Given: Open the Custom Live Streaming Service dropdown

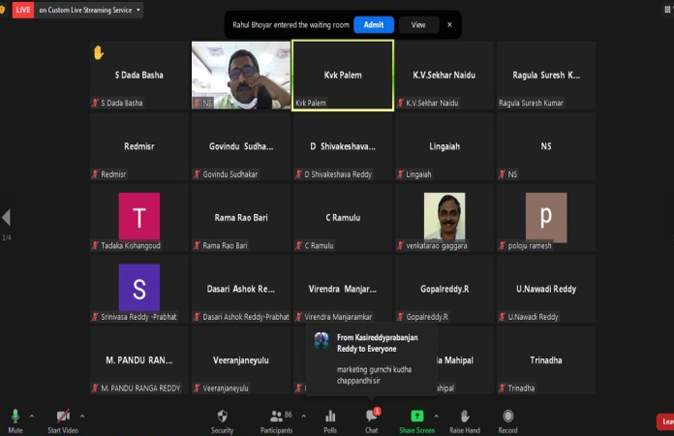Looking at the screenshot, I should click(x=90, y=10).
